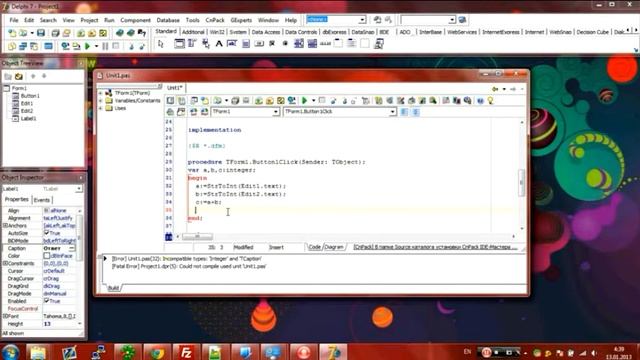
Task: Click the Save All icon in main toolbar
Action: click(55, 33)
